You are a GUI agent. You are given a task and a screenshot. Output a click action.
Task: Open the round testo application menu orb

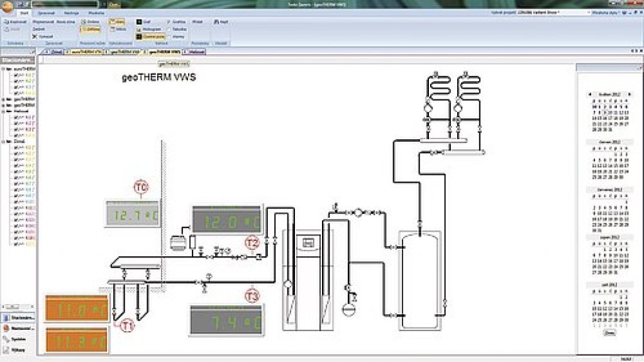8,6
